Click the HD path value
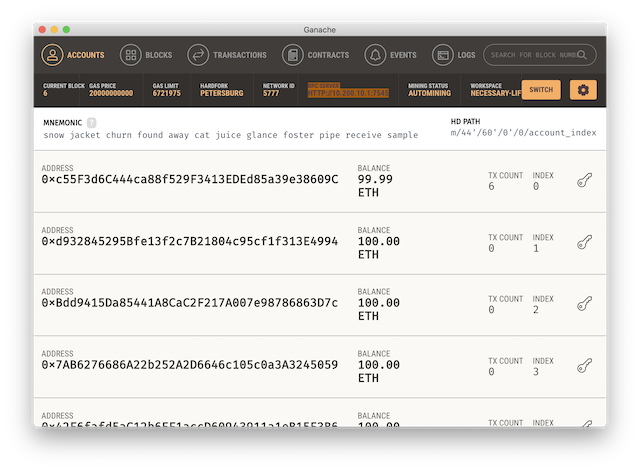Image resolution: width=640 pixels, height=471 pixels. tap(523, 133)
